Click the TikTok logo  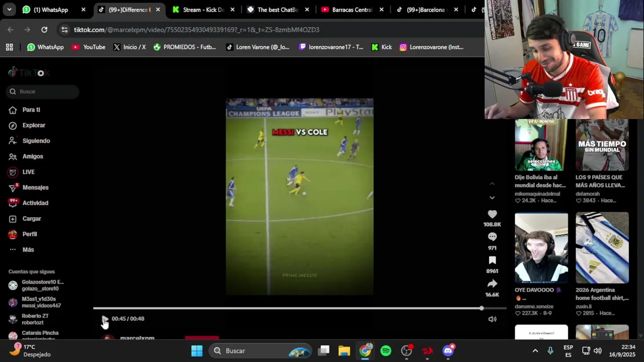(x=29, y=72)
